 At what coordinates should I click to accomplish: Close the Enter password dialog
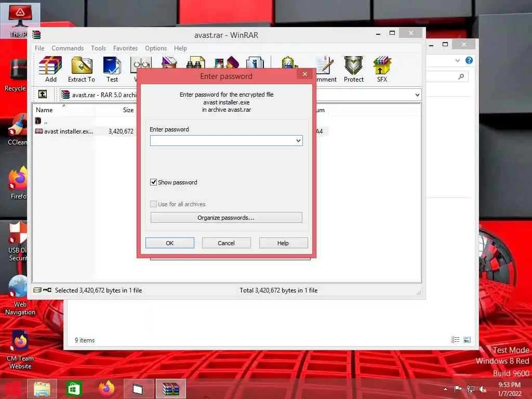point(304,74)
